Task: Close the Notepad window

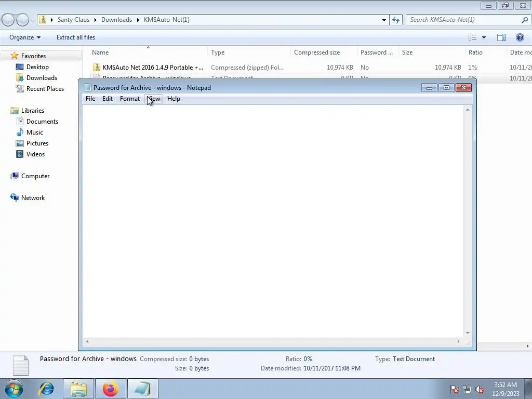Action: click(x=463, y=88)
